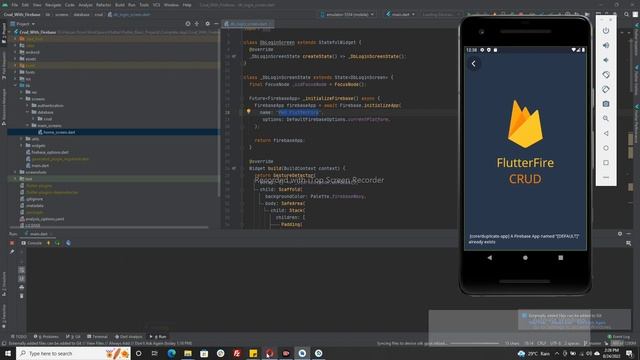Open the Dart Analysis tool window button

tap(128, 337)
